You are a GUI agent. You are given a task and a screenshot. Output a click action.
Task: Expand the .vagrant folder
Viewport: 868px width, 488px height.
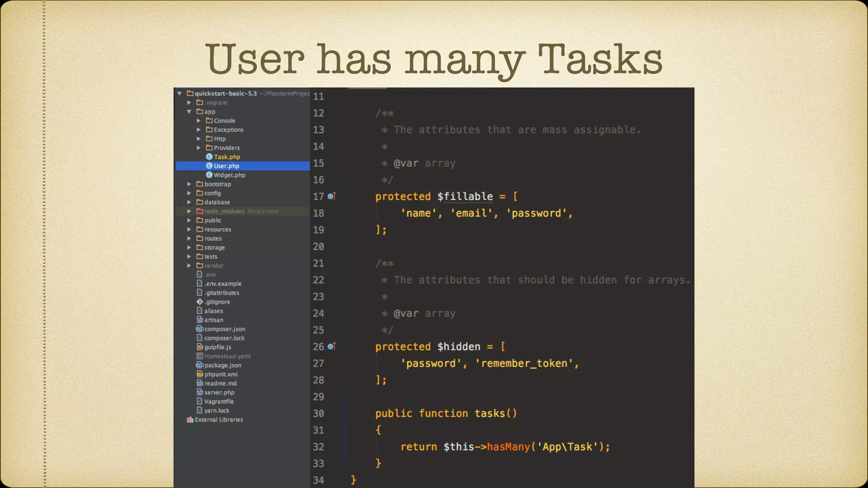click(189, 103)
